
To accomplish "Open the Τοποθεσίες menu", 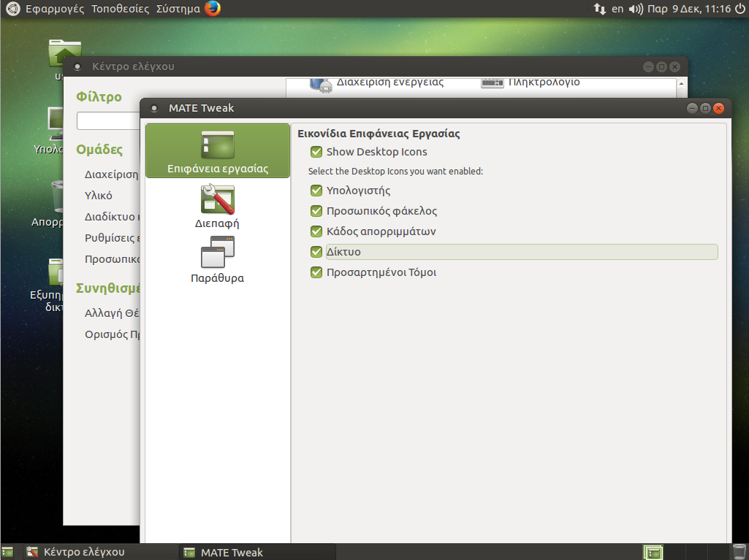I will point(121,9).
